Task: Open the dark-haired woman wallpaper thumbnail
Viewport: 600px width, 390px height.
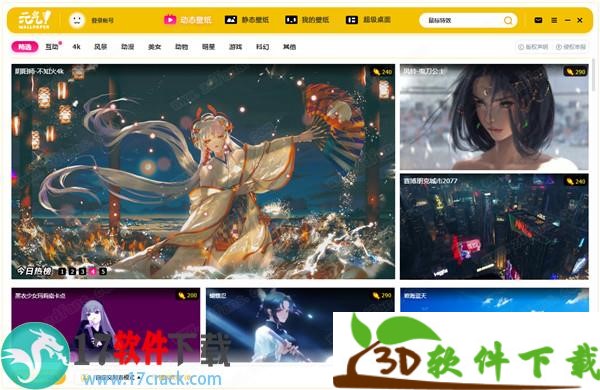Action: tap(494, 117)
